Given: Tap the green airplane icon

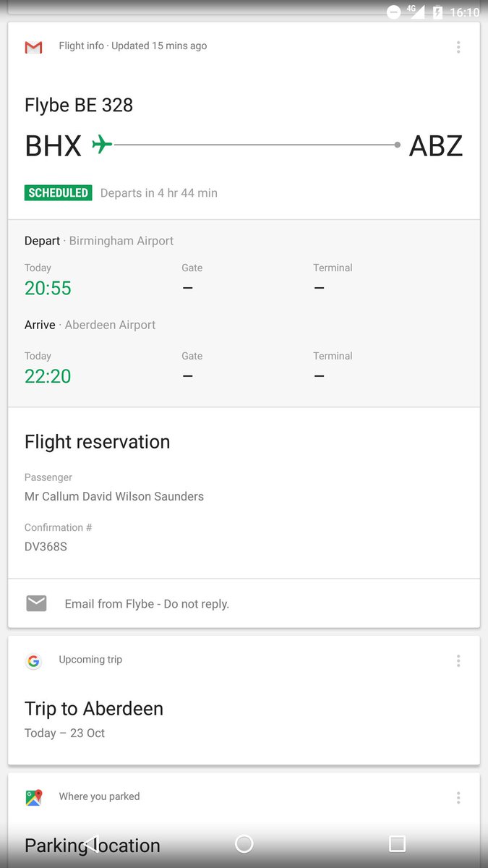Looking at the screenshot, I should [102, 145].
